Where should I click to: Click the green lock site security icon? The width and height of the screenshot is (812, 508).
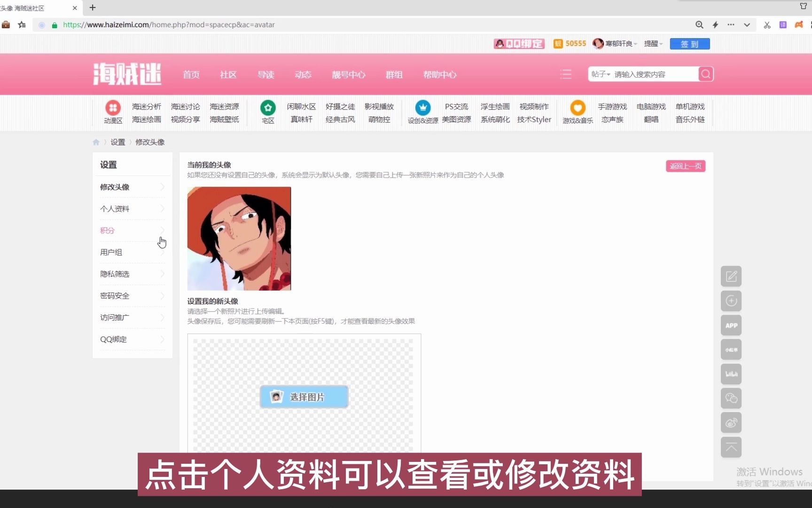(x=55, y=25)
